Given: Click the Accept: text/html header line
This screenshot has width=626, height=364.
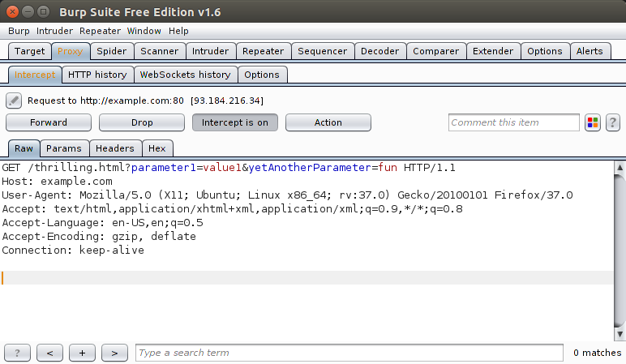Looking at the screenshot, I should point(233,209).
